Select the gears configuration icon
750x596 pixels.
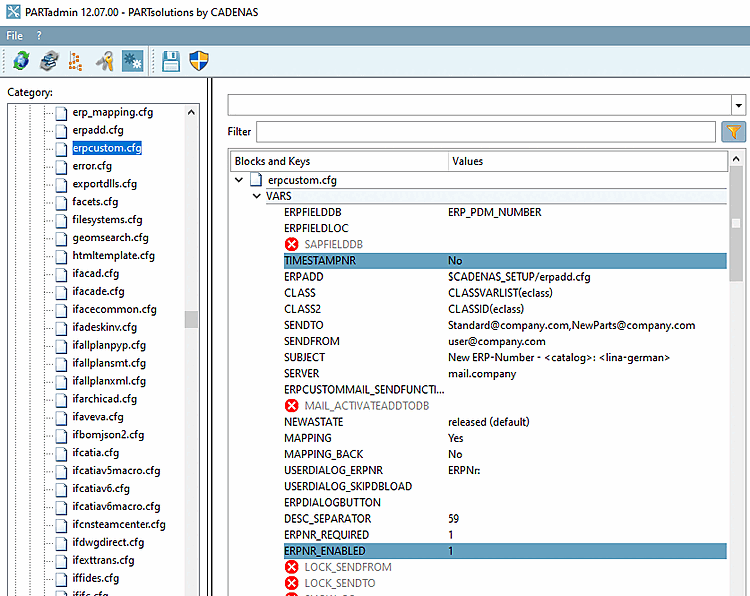131,61
